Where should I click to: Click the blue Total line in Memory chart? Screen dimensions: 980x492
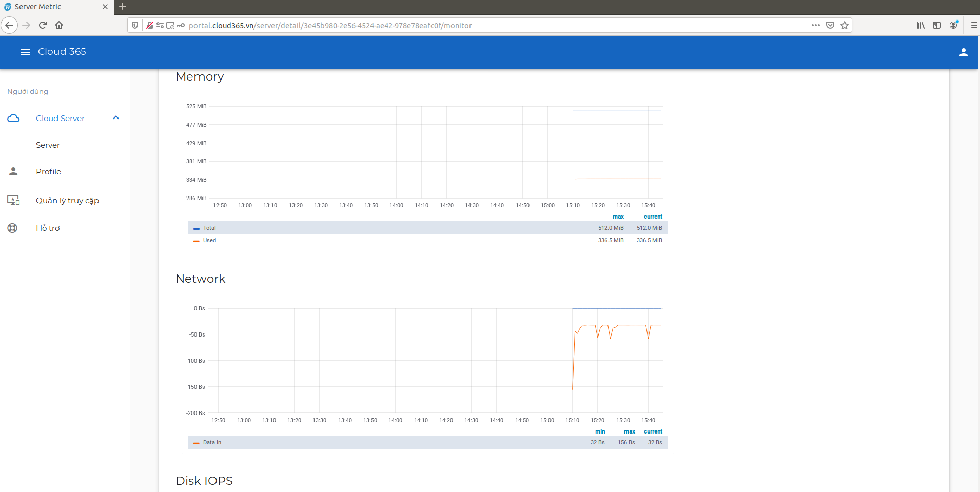(x=617, y=111)
